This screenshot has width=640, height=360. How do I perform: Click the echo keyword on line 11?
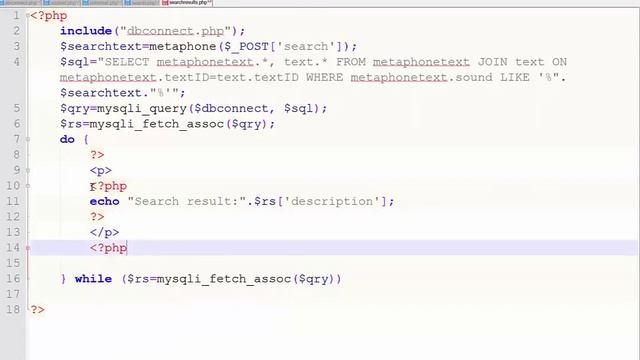tap(104, 201)
